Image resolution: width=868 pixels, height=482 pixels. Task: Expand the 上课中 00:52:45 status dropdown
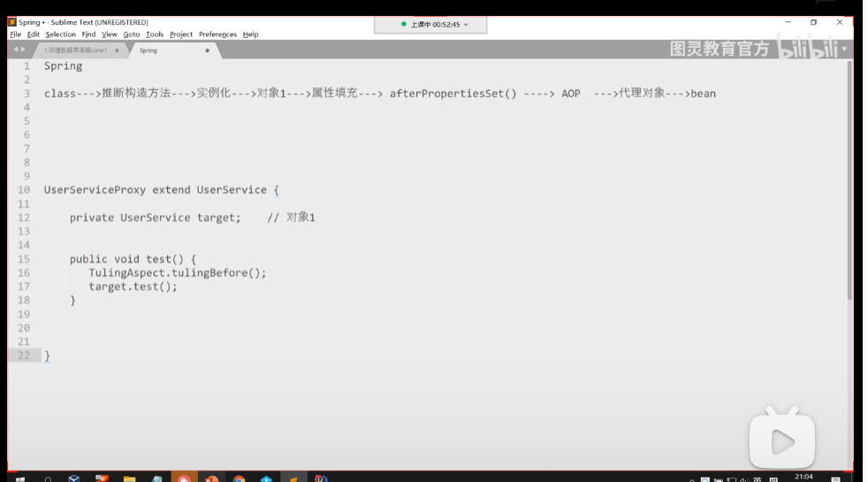click(x=466, y=25)
